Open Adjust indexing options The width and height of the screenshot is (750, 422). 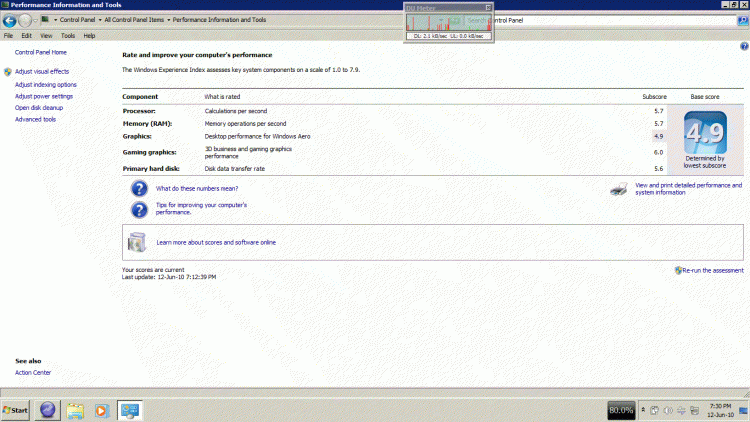[45, 85]
